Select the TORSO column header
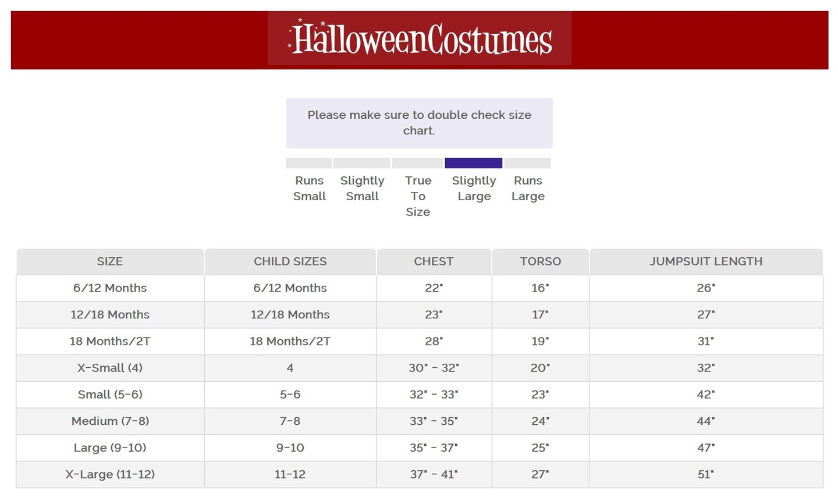Screen dimensions: 838x504 pyautogui.click(x=540, y=261)
